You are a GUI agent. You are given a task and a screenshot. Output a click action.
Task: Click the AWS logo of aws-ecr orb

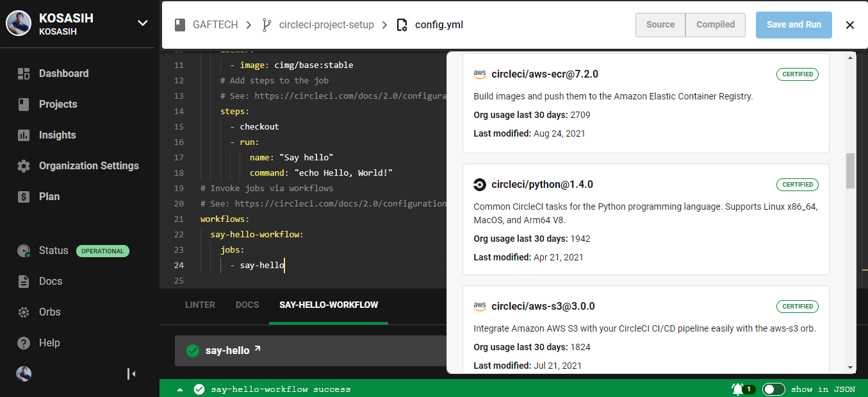pos(480,74)
